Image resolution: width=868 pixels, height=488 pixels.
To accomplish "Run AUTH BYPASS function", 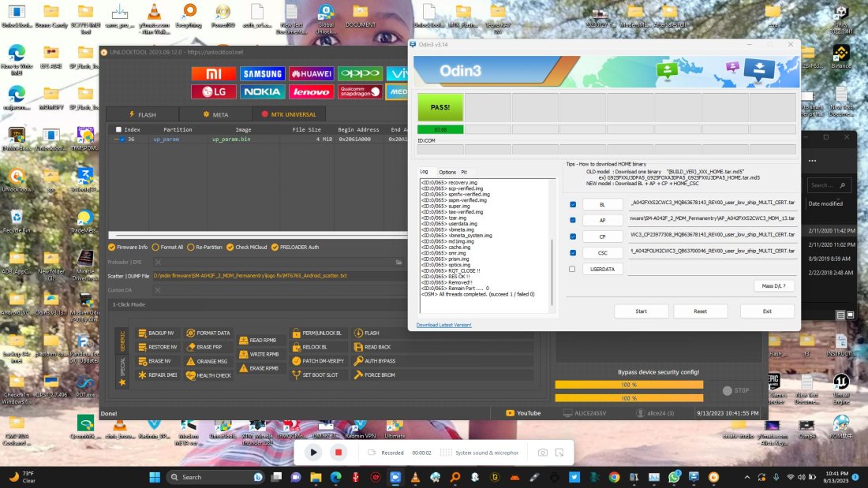I will coord(375,361).
